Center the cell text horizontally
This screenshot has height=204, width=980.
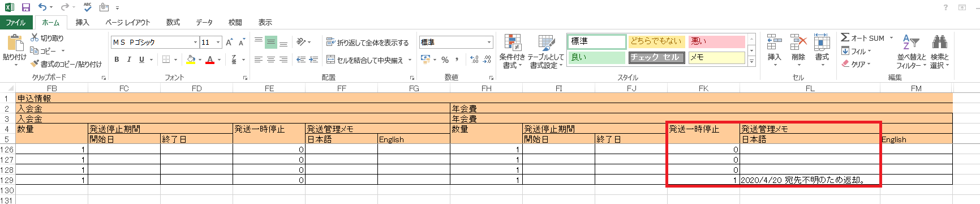[x=271, y=59]
